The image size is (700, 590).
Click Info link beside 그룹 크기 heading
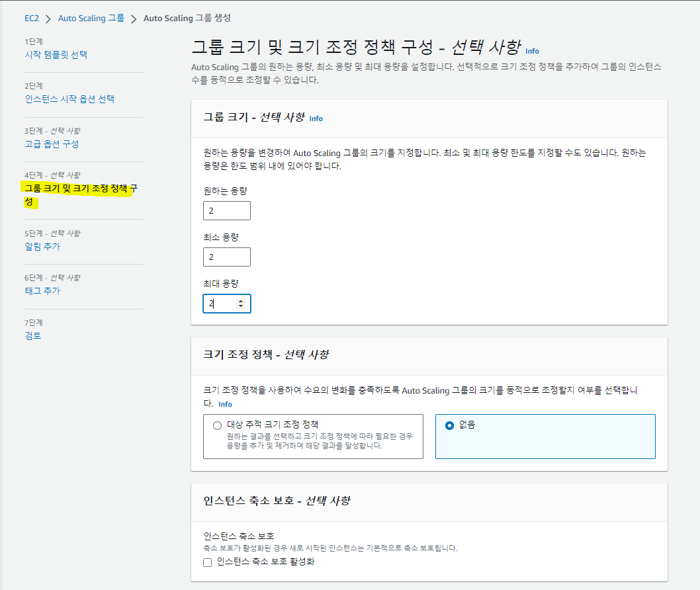click(316, 118)
